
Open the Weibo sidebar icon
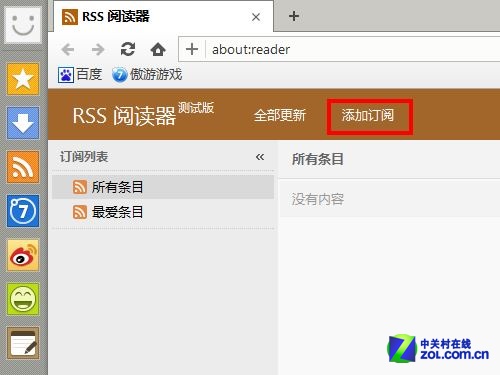pyautogui.click(x=23, y=255)
